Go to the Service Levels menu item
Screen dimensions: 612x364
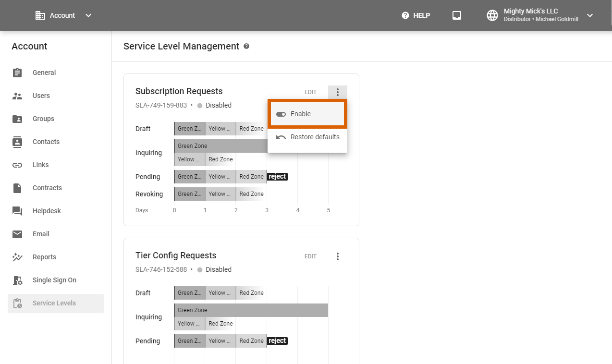54,303
